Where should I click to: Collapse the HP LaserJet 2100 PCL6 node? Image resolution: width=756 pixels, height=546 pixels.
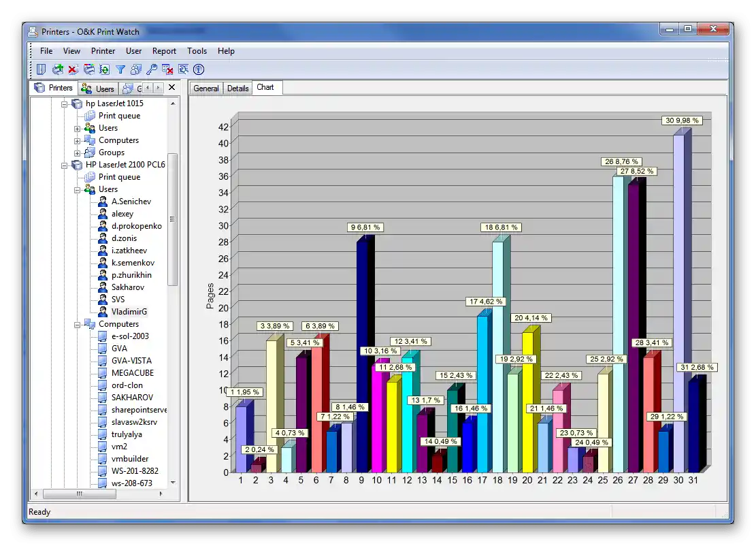[64, 165]
